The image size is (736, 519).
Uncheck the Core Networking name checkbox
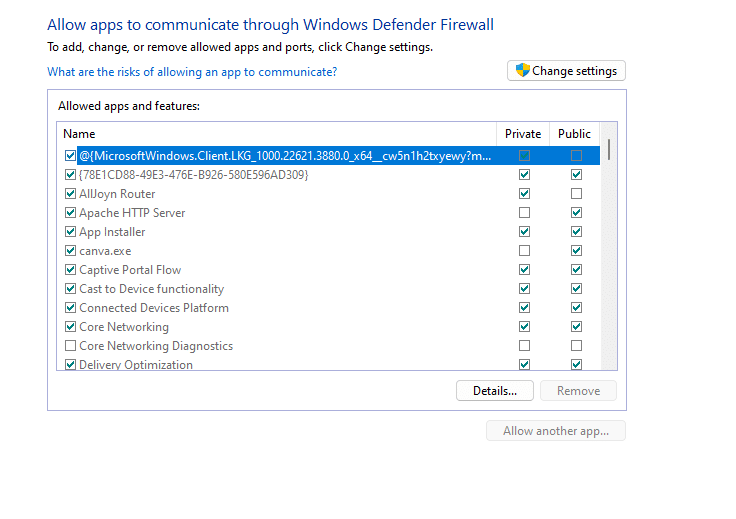pos(70,327)
